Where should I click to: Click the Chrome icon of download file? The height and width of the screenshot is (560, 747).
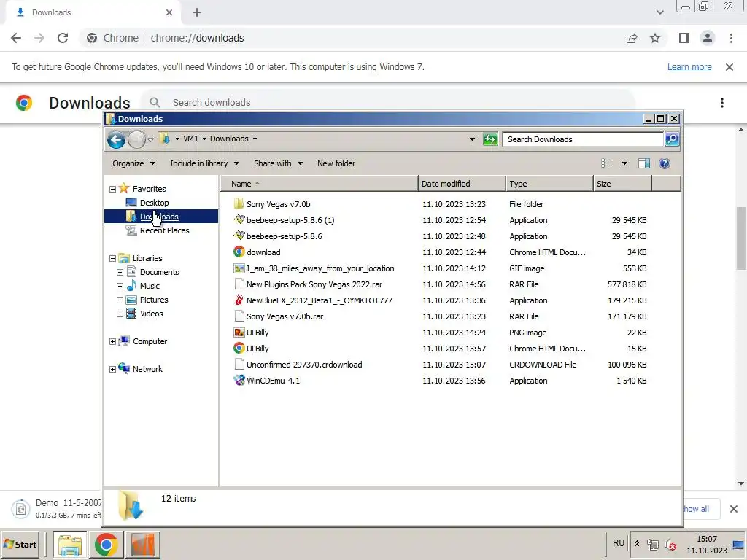tap(239, 252)
